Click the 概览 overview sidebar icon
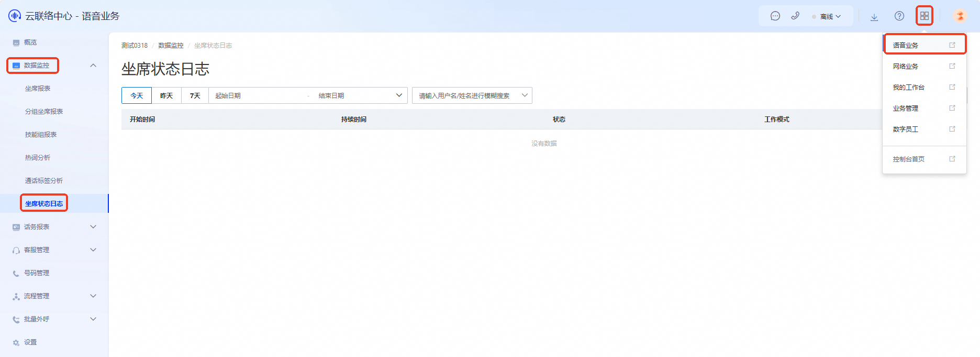The width and height of the screenshot is (980, 357). [16, 42]
